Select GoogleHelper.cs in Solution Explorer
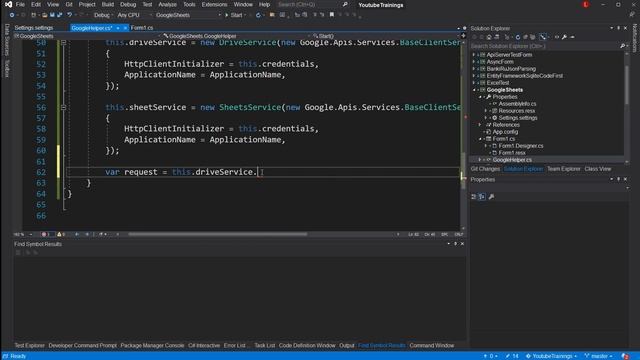 point(512,160)
